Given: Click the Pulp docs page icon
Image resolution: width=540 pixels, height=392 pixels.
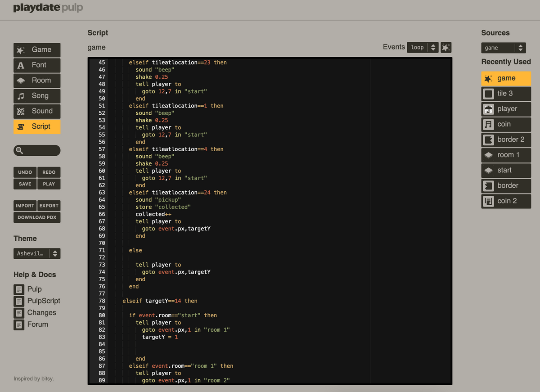Looking at the screenshot, I should pyautogui.click(x=19, y=289).
